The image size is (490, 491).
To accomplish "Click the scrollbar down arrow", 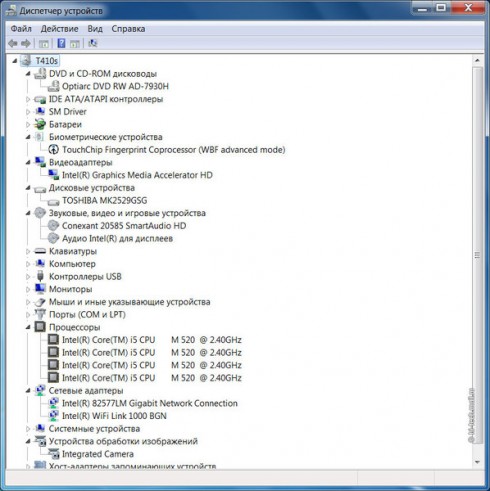I will 477,462.
